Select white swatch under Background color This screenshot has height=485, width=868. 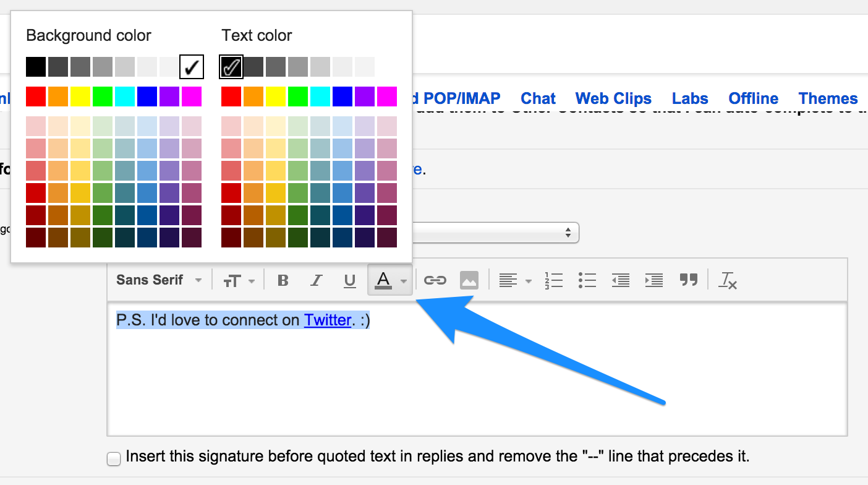click(x=192, y=67)
